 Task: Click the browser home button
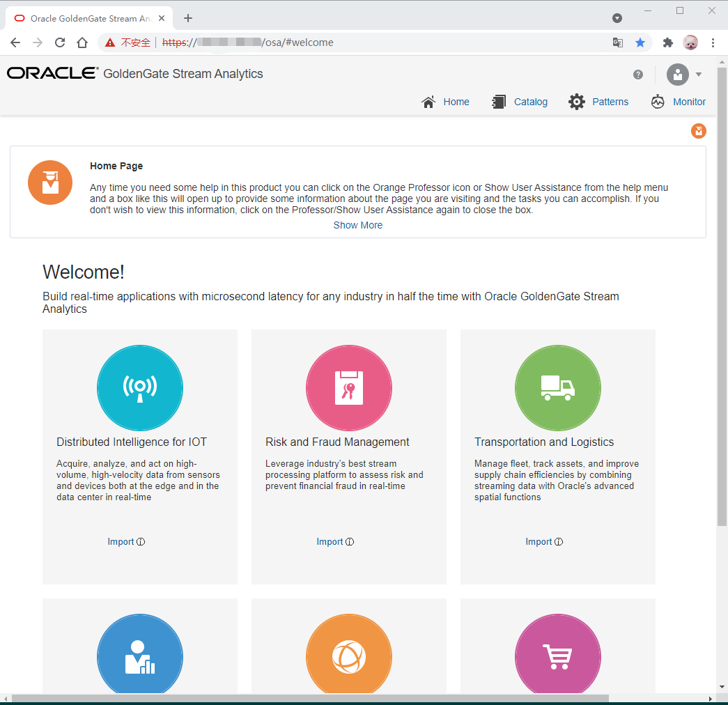coord(82,42)
